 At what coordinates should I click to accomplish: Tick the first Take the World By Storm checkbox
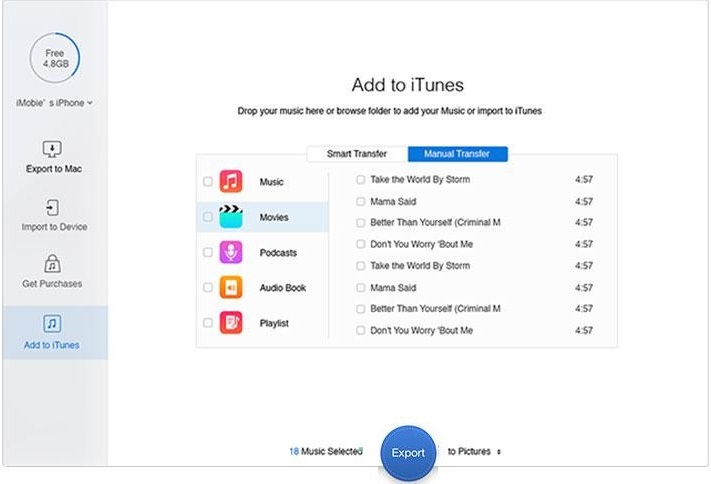(x=360, y=180)
